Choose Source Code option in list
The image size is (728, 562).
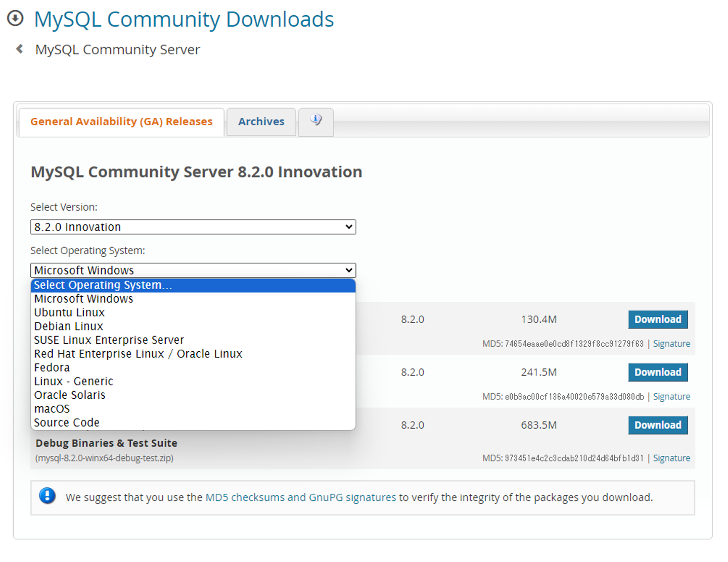coord(67,423)
